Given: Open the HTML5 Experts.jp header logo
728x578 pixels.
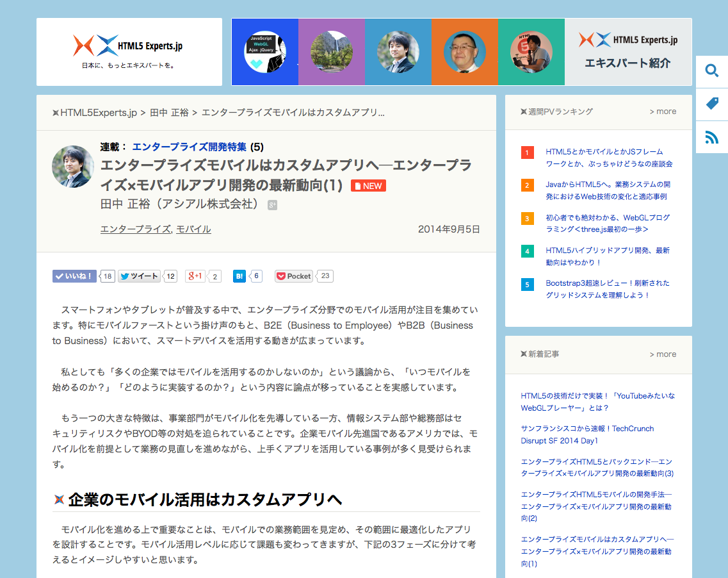Looking at the screenshot, I should tap(129, 51).
